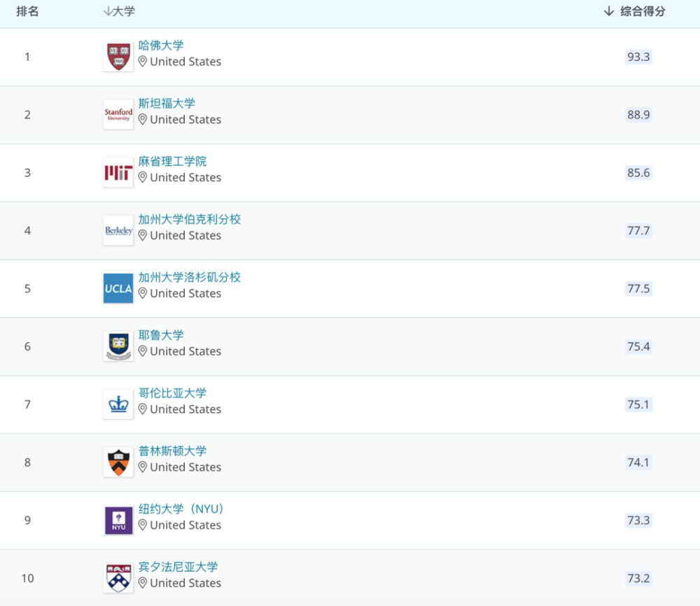The width and height of the screenshot is (700, 606).
Task: Sort by 大学 column header
Action: click(x=119, y=11)
